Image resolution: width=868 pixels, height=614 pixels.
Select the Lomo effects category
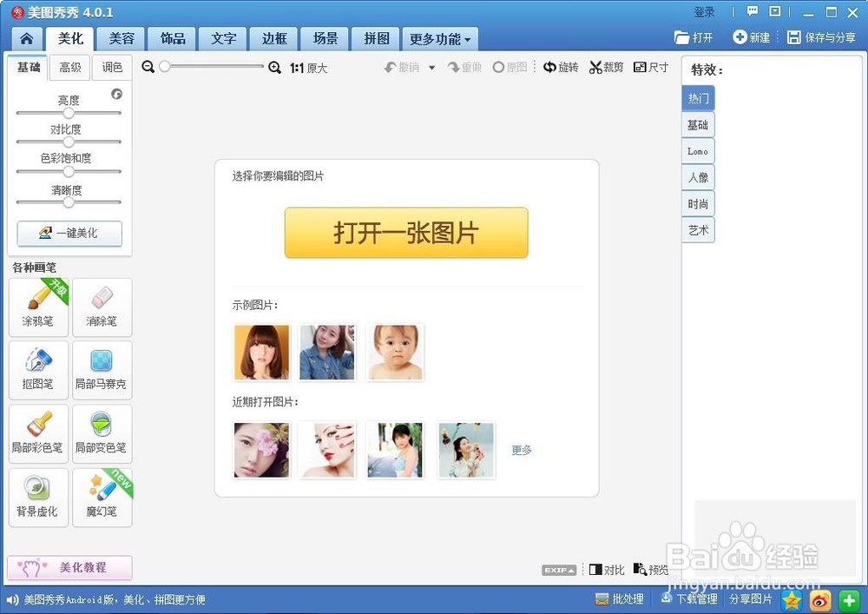pyautogui.click(x=698, y=150)
